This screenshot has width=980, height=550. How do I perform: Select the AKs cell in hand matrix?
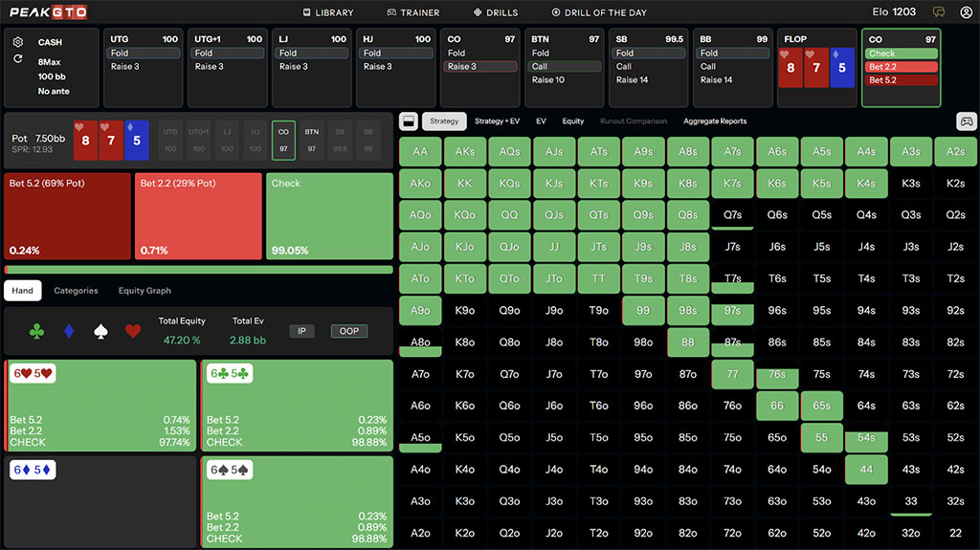[x=465, y=152]
